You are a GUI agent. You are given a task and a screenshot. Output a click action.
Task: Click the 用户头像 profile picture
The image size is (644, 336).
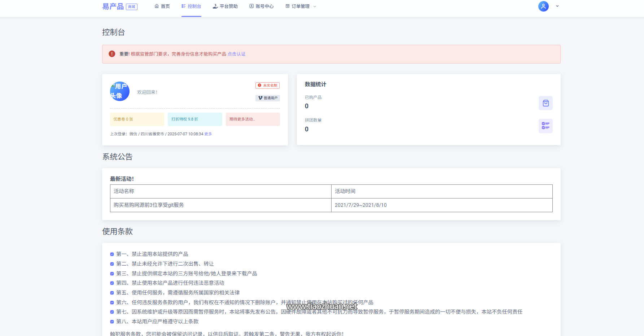120,91
